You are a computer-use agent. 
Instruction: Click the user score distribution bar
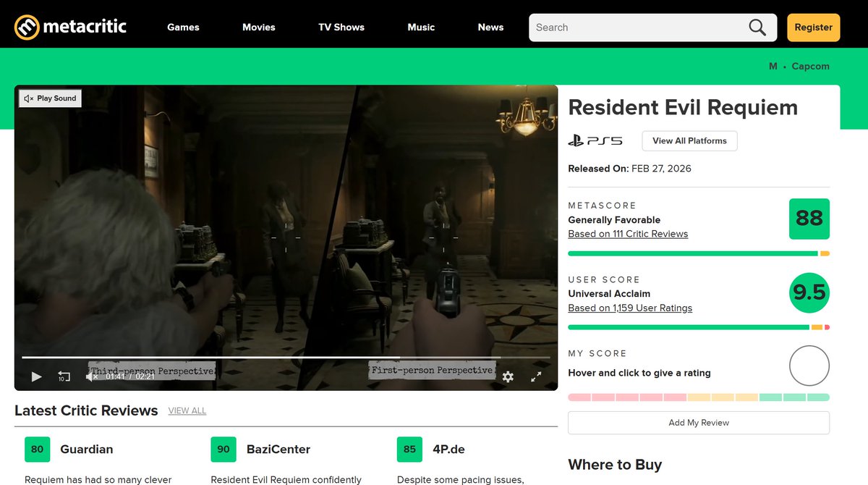pyautogui.click(x=699, y=327)
